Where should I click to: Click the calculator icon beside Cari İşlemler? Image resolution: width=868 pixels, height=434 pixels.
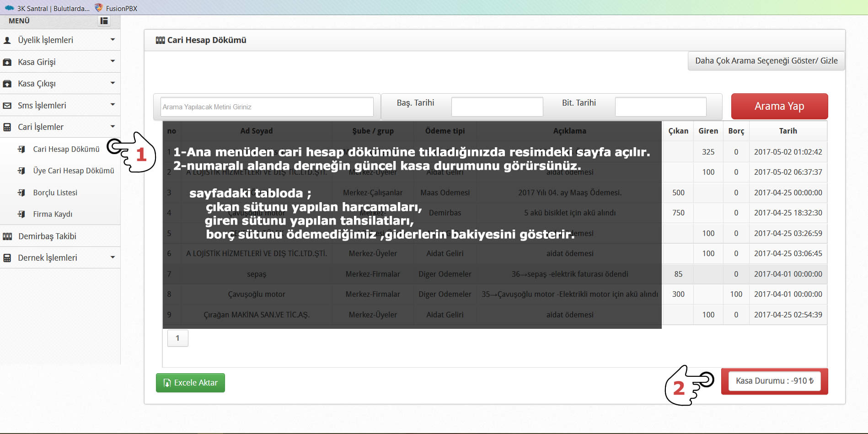tap(7, 127)
